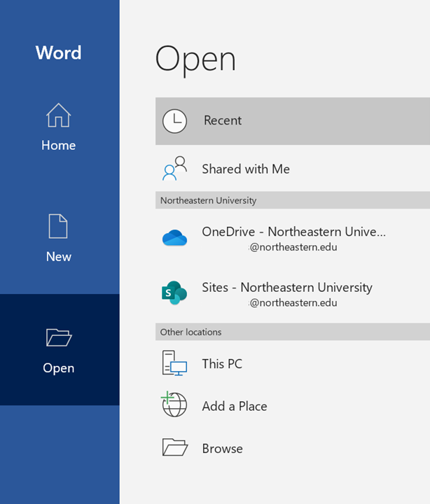Click the large Open page heading
Image resolution: width=430 pixels, height=504 pixels.
click(x=195, y=59)
